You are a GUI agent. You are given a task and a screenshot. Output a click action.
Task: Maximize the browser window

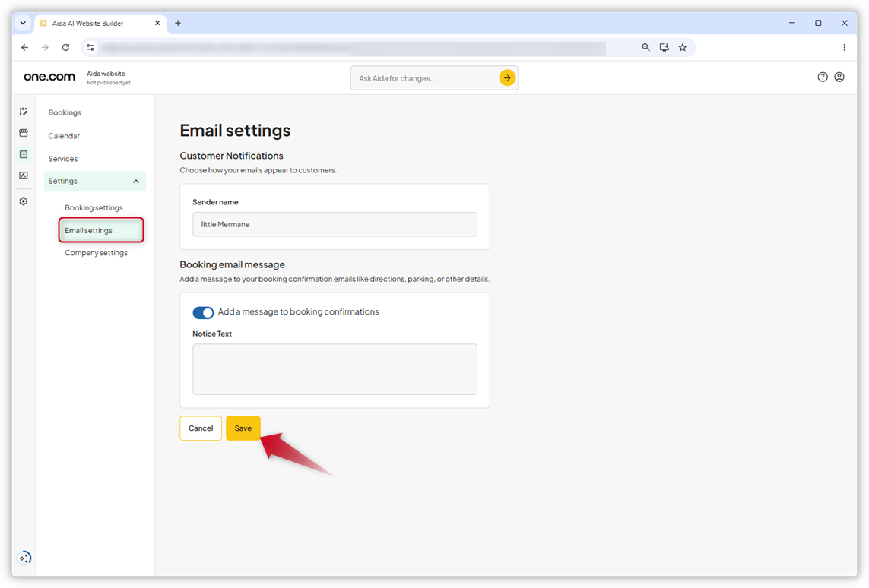(818, 23)
